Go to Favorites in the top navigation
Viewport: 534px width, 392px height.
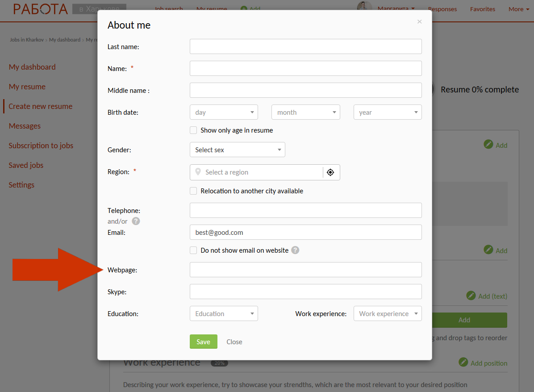point(482,9)
